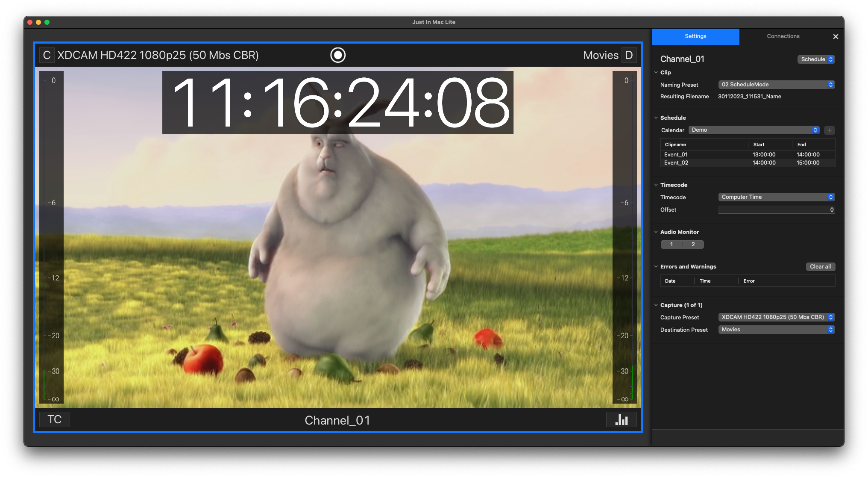868x478 pixels.
Task: Collapse the Timecode section
Action: [656, 185]
